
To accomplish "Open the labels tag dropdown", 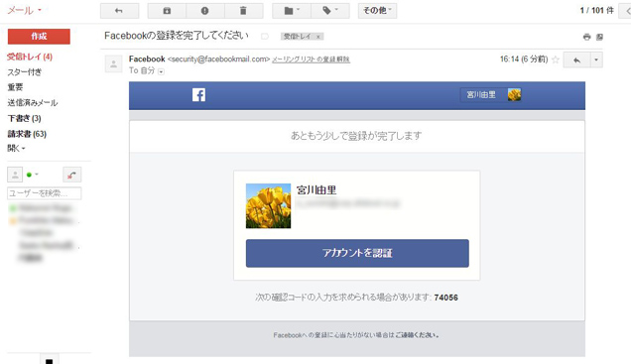I will [x=330, y=11].
